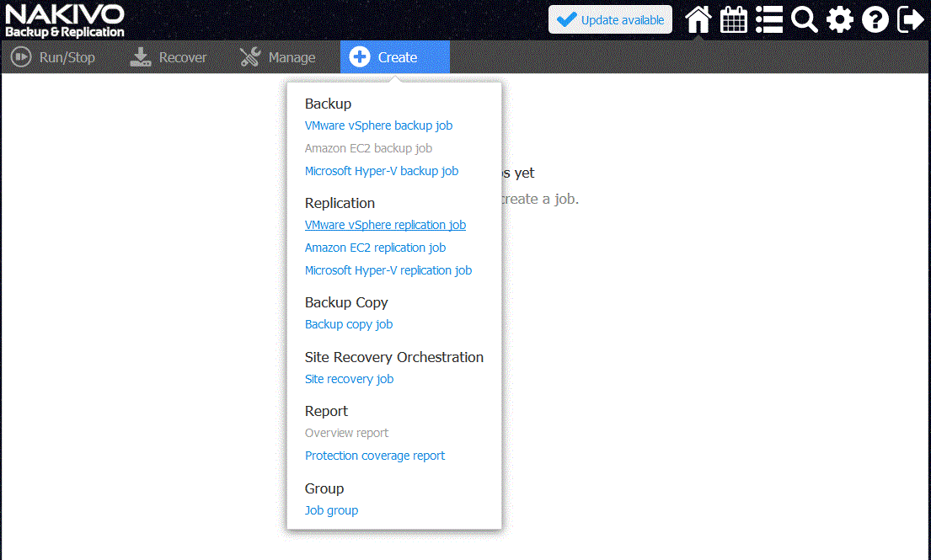Select Backup copy job
The height and width of the screenshot is (560, 931).
349,324
